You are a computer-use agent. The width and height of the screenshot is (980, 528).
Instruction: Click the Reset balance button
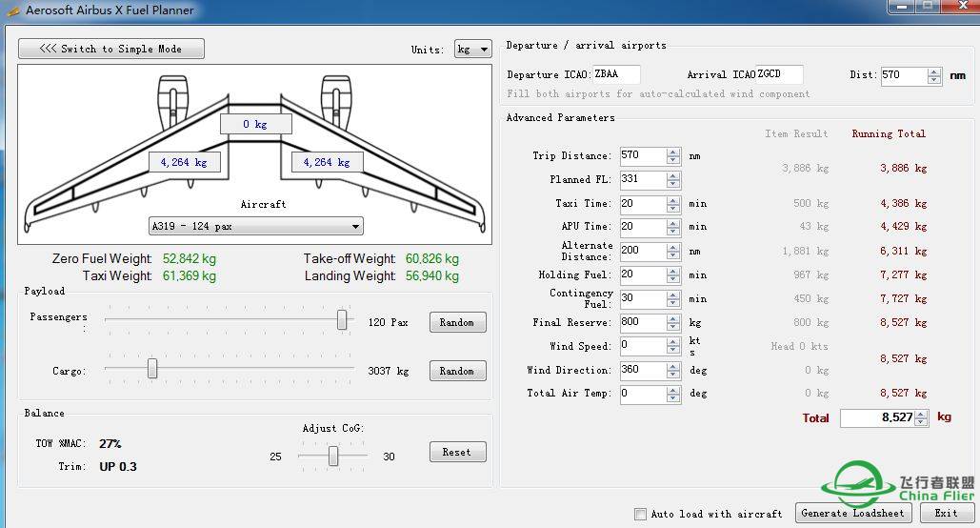(457, 452)
